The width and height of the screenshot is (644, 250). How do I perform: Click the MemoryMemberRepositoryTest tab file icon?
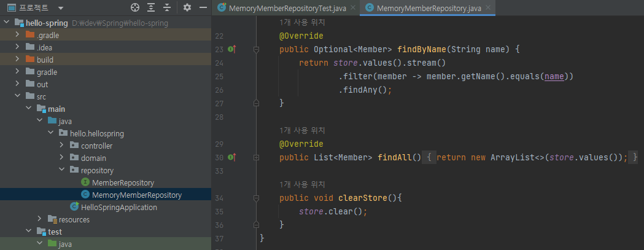[x=222, y=7]
